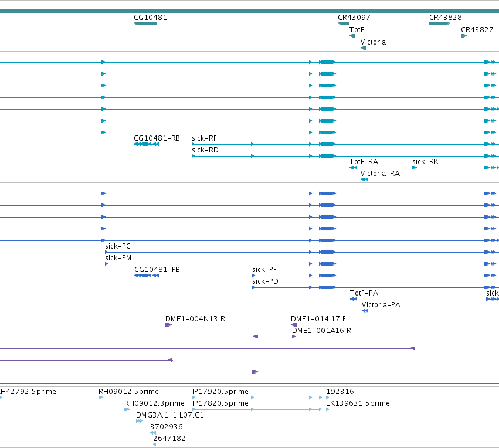Viewport: 499px width, 448px height.
Task: Click the sick-RK transcript start arrow
Action: (415, 168)
